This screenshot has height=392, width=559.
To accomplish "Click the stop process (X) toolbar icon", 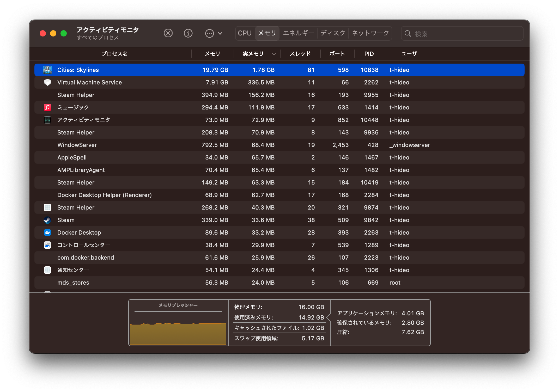I will [x=168, y=33].
